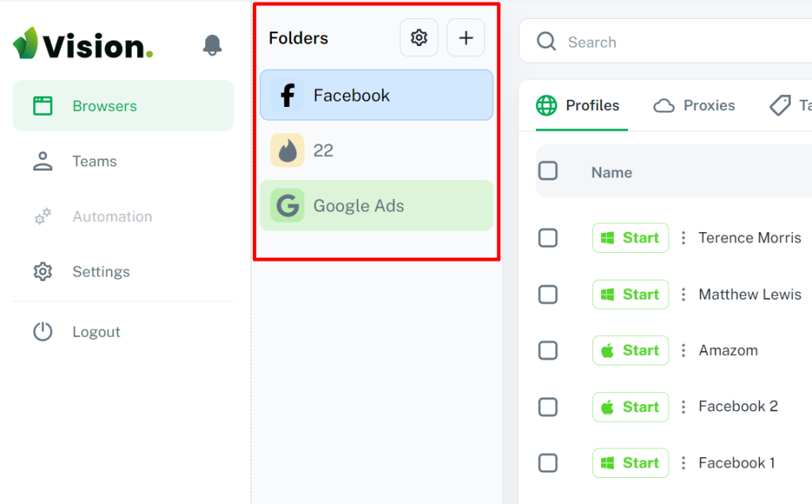Start the Matthew Lewis profile
Screen dimensions: 812x504
pos(630,295)
